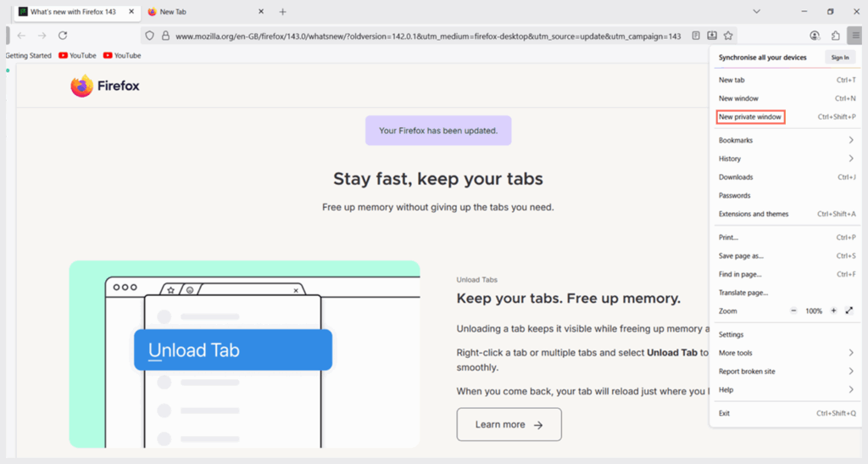Expand the More tools submenu
Screen dimensions: 868x464
[787, 353]
